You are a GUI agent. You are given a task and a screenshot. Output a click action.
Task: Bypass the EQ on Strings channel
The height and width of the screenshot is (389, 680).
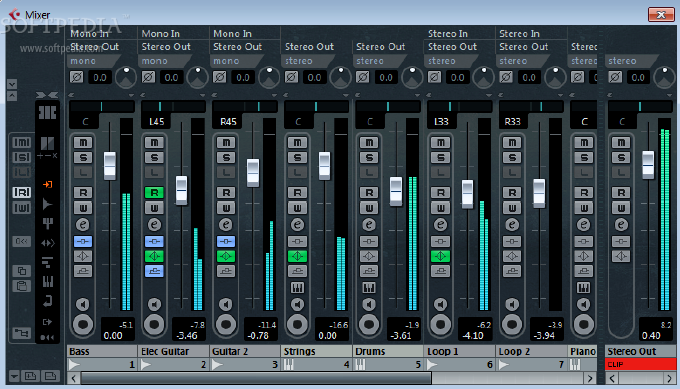(298, 256)
